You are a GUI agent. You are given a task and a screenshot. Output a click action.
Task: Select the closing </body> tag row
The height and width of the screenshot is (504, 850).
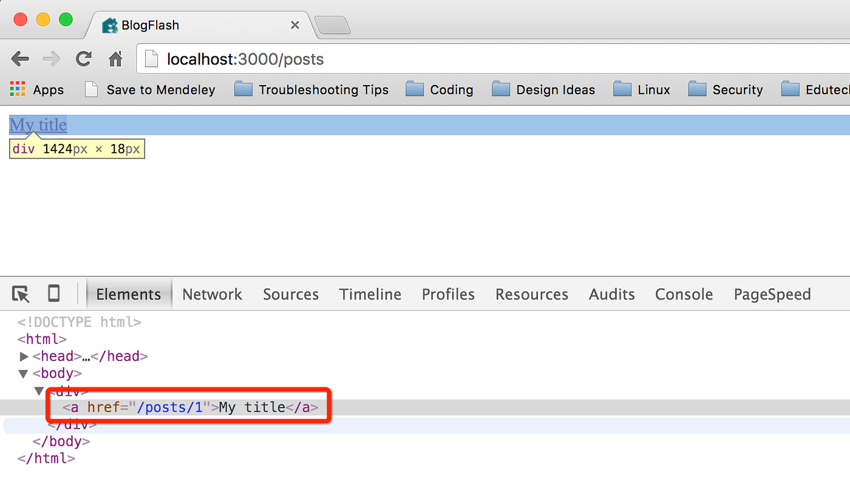61,441
